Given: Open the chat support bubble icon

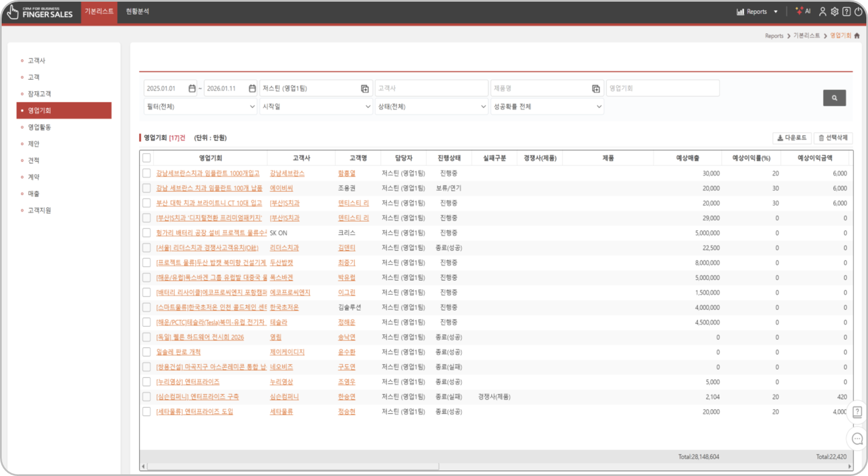Looking at the screenshot, I should click(857, 439).
